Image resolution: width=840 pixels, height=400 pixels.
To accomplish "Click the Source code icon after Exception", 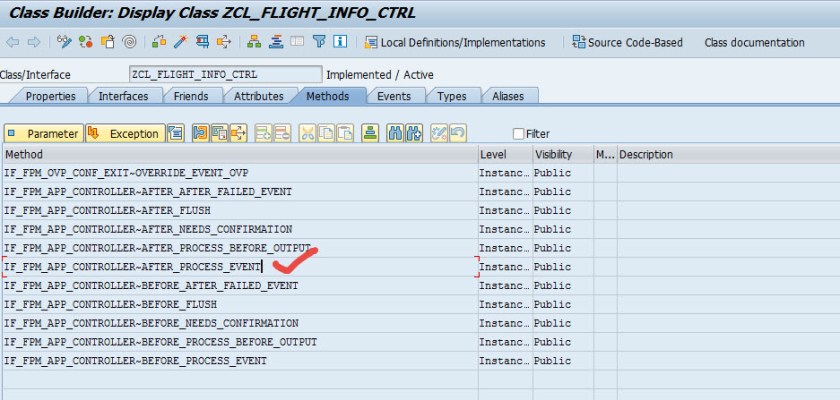I will (176, 133).
